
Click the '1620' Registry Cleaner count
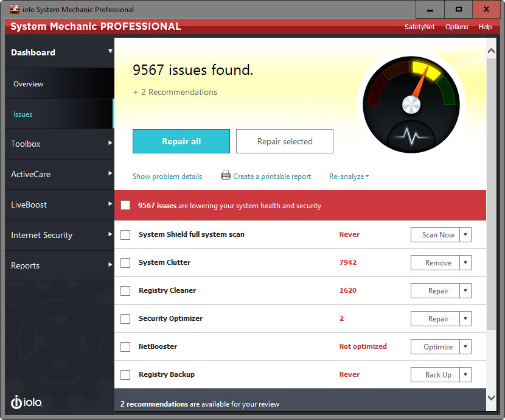pos(348,290)
